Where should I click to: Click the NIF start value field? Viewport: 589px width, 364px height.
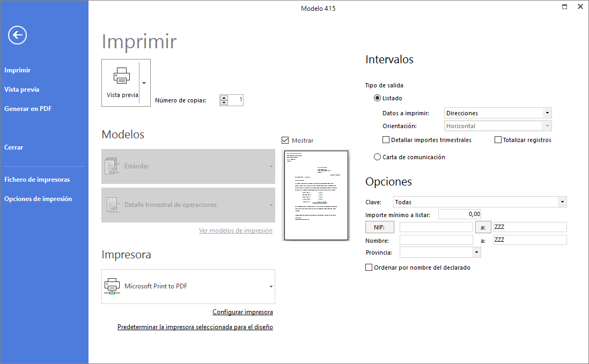pyautogui.click(x=436, y=227)
